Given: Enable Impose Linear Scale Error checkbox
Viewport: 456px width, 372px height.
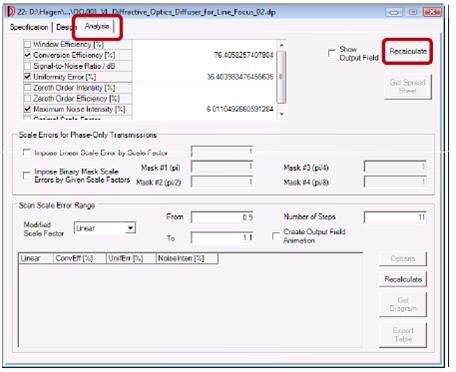Looking at the screenshot, I should tap(26, 152).
